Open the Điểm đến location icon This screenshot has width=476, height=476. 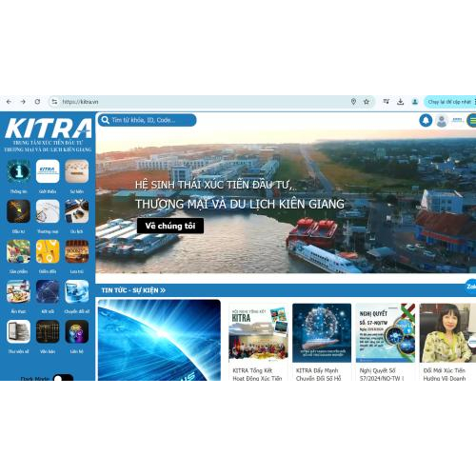tap(48, 251)
